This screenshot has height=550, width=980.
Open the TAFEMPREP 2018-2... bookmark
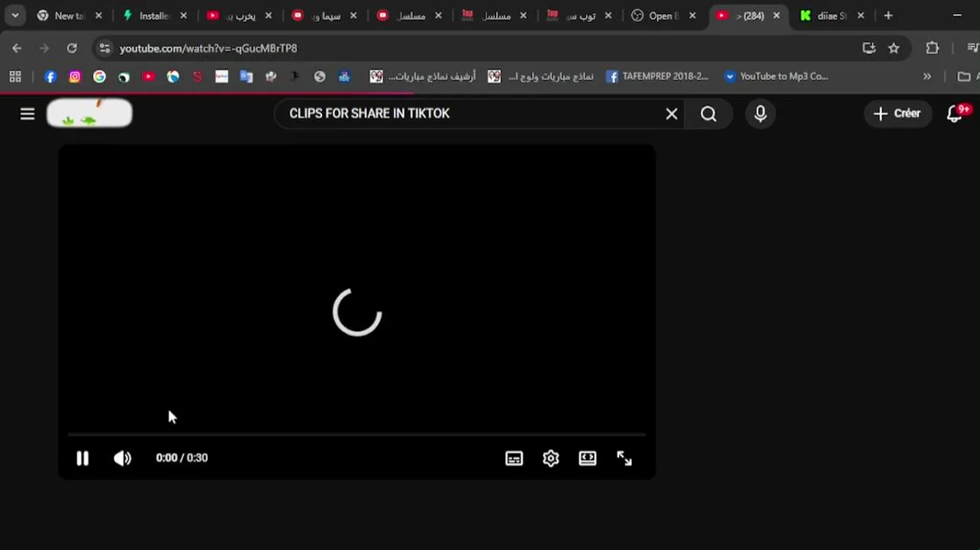coord(657,76)
